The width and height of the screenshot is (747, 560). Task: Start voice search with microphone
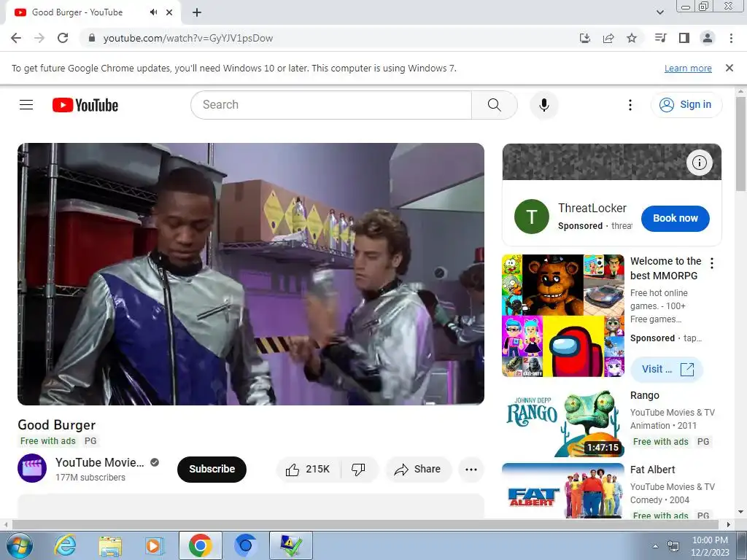point(543,105)
